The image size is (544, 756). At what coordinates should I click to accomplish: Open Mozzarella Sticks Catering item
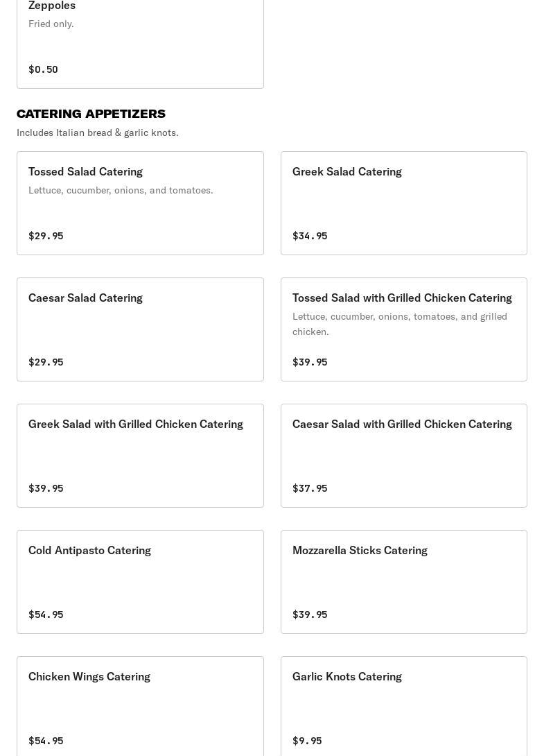360,550
